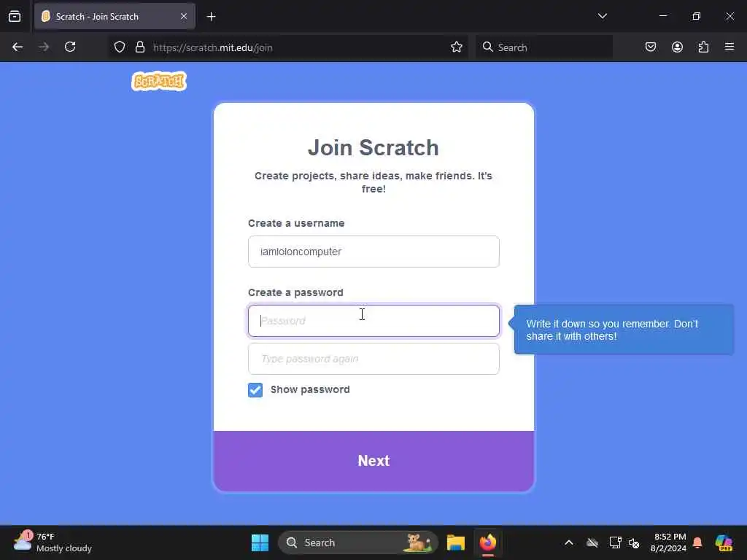
Task: Close the Join Scratch tab
Action: point(184,16)
